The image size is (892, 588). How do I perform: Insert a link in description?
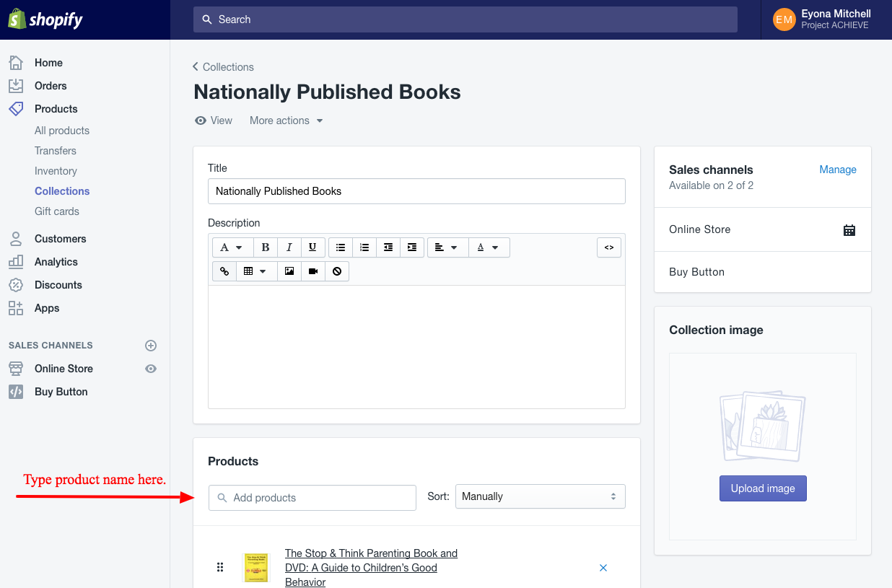pos(224,271)
